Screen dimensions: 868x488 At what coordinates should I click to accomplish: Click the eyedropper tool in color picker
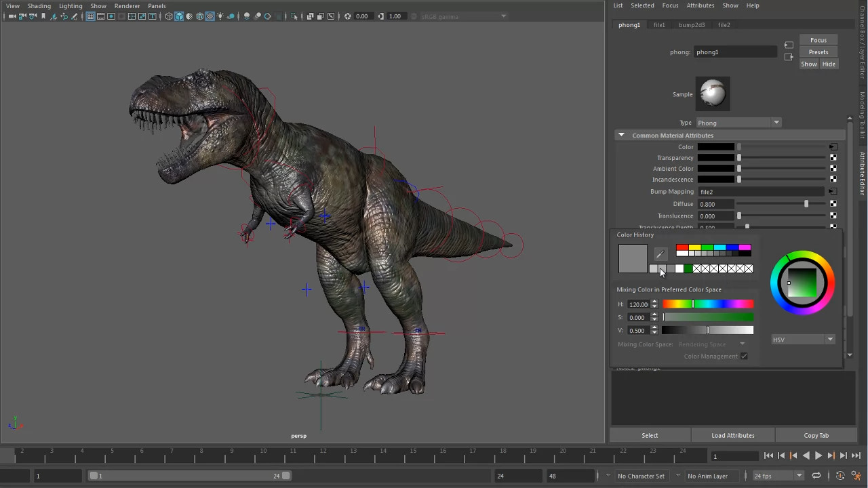pyautogui.click(x=660, y=254)
